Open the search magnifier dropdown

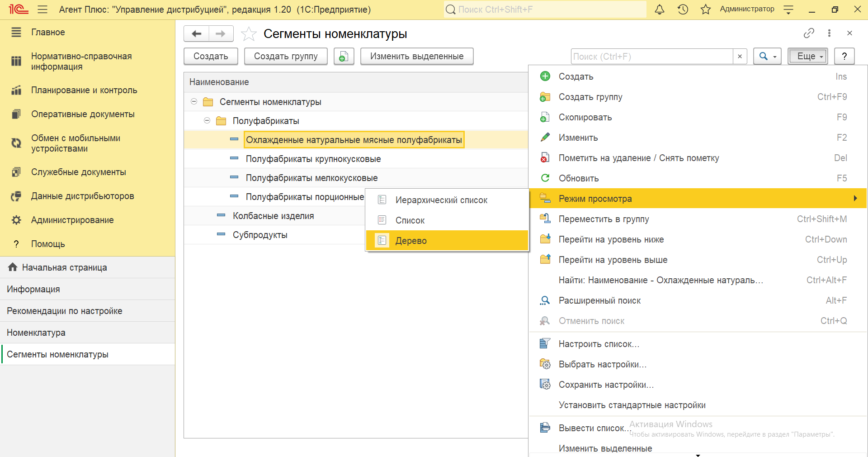pyautogui.click(x=767, y=57)
